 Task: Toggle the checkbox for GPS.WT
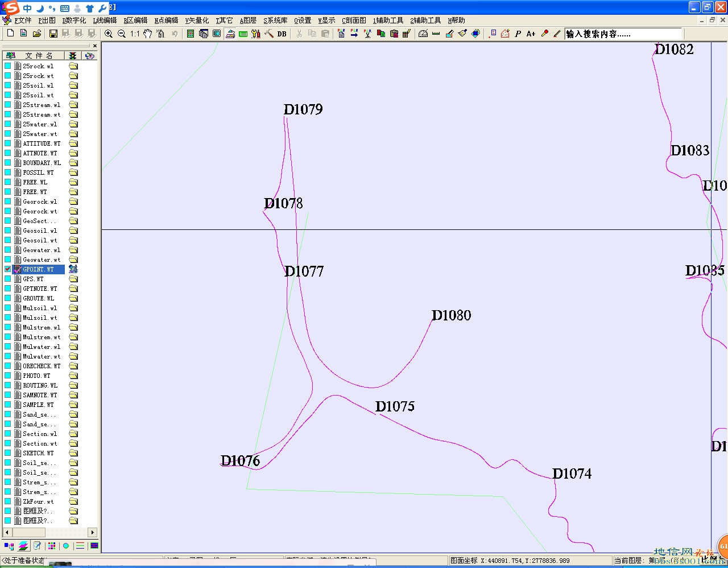click(7, 279)
